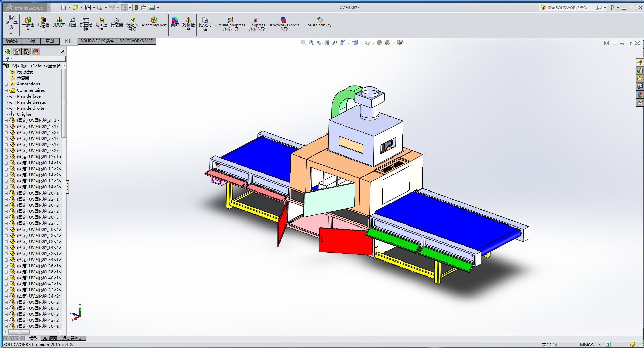Click the 传感器 sensor tool in ribbon
Viewport: 644px width, 348px height.
(x=117, y=23)
